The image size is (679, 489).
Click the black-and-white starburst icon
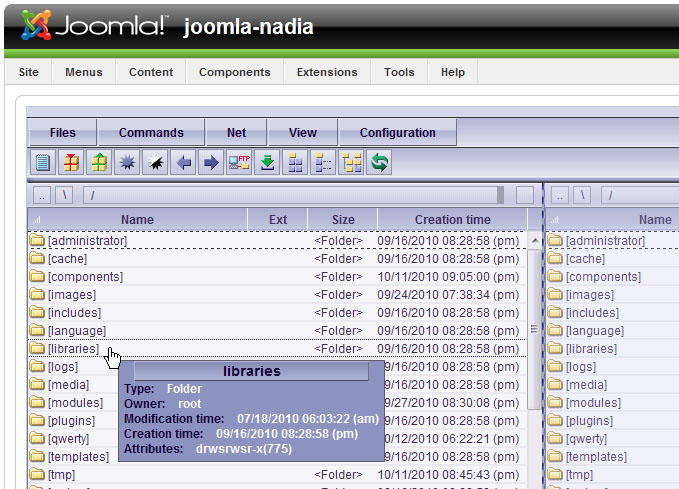pos(155,163)
